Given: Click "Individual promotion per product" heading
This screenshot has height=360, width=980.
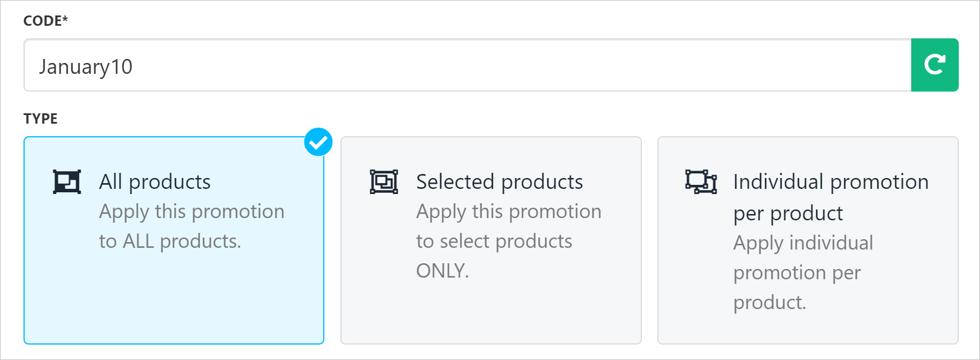Looking at the screenshot, I should coord(831,197).
